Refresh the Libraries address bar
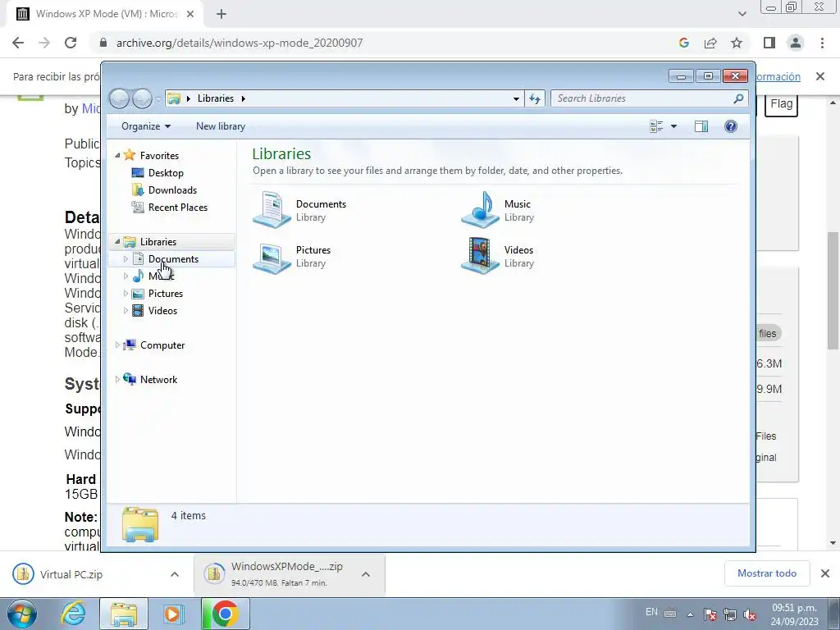Screen dimensions: 840x630 (535, 98)
